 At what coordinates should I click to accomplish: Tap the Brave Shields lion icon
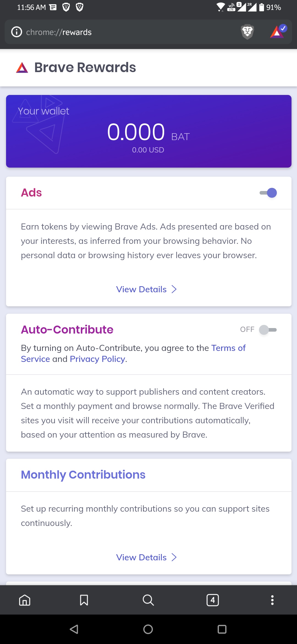coord(247,32)
